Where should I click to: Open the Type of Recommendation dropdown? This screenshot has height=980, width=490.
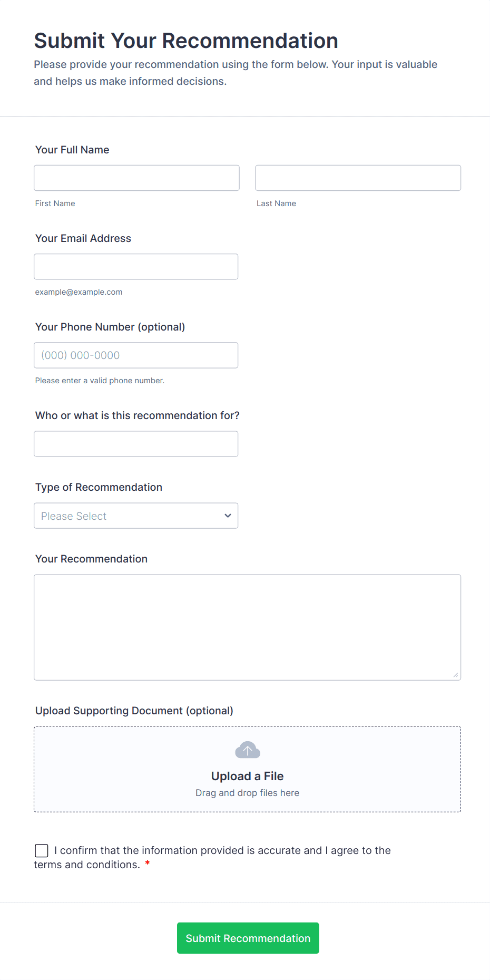click(x=135, y=516)
